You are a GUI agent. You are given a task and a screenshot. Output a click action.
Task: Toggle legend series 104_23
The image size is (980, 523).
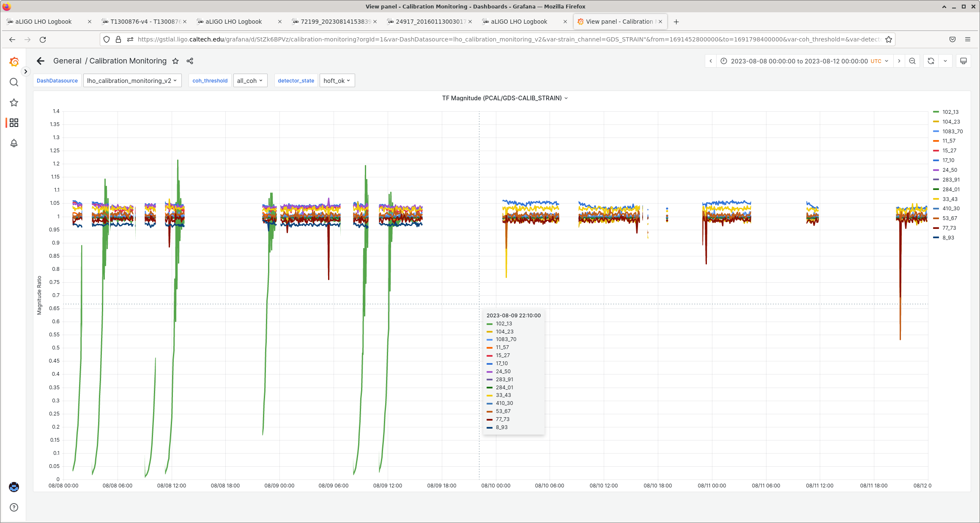pyautogui.click(x=951, y=122)
